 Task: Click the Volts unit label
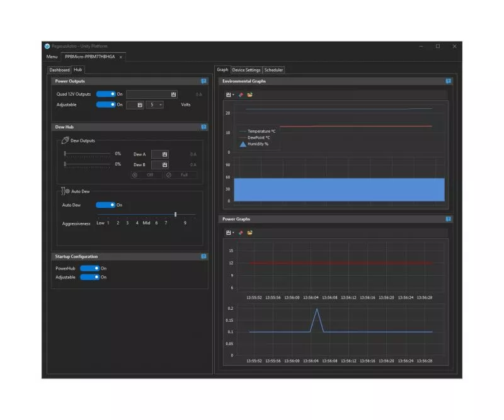(186, 105)
